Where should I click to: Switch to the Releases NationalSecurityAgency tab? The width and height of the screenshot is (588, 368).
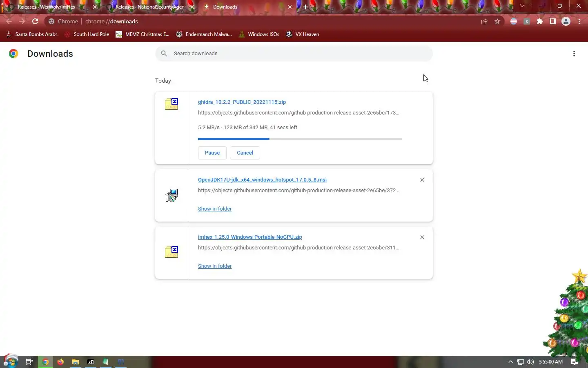coord(149,7)
